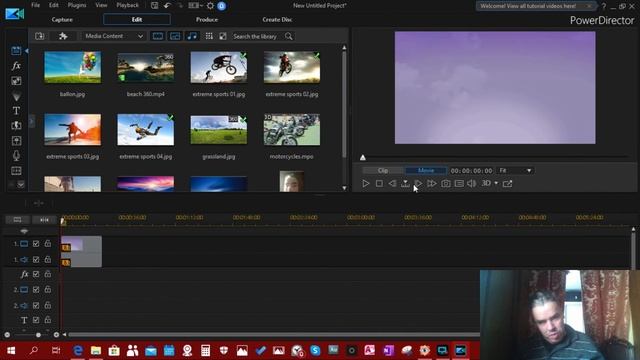Image resolution: width=640 pixels, height=360 pixels.
Task: Switch preview to Clip mode
Action: coord(383,171)
